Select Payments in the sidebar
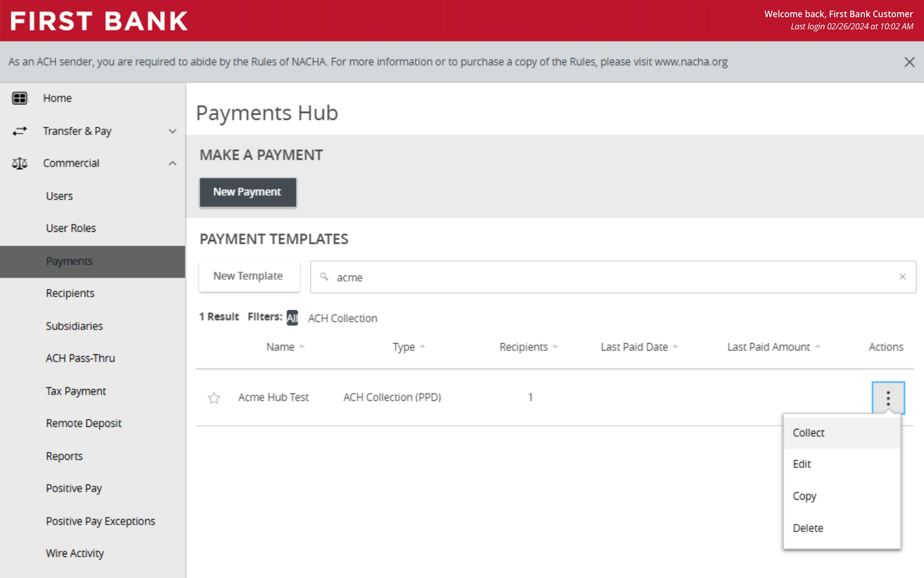 pos(93,261)
